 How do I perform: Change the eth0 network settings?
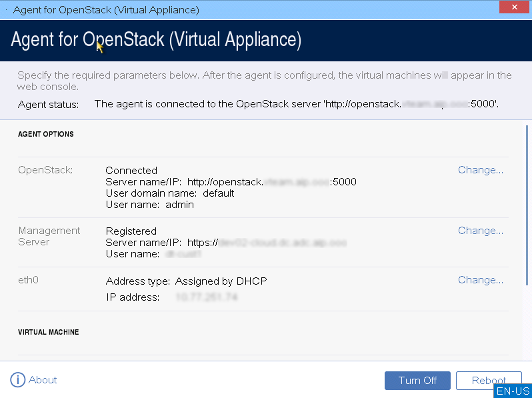481,279
